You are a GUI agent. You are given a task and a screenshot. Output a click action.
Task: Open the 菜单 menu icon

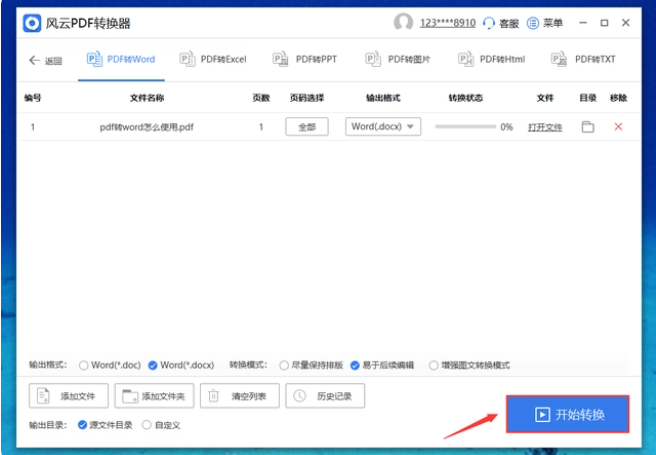coord(533,23)
